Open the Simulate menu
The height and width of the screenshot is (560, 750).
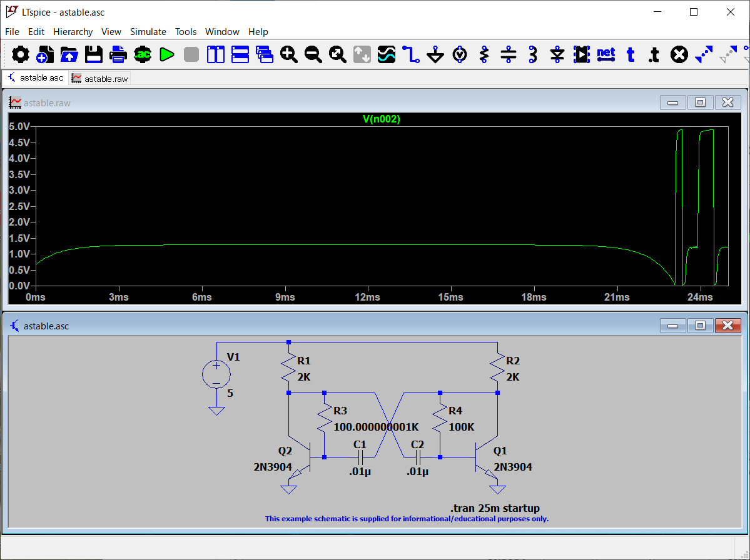(x=148, y=32)
